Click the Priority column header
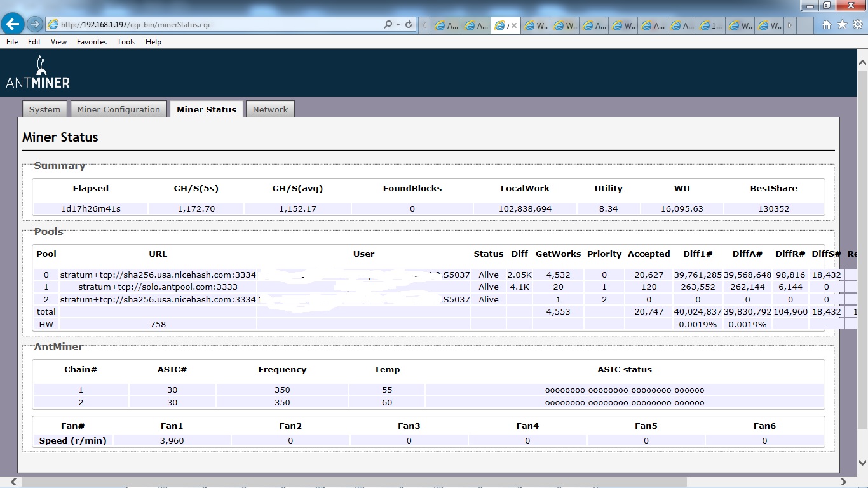Viewport: 868px width, 488px height. pos(604,254)
